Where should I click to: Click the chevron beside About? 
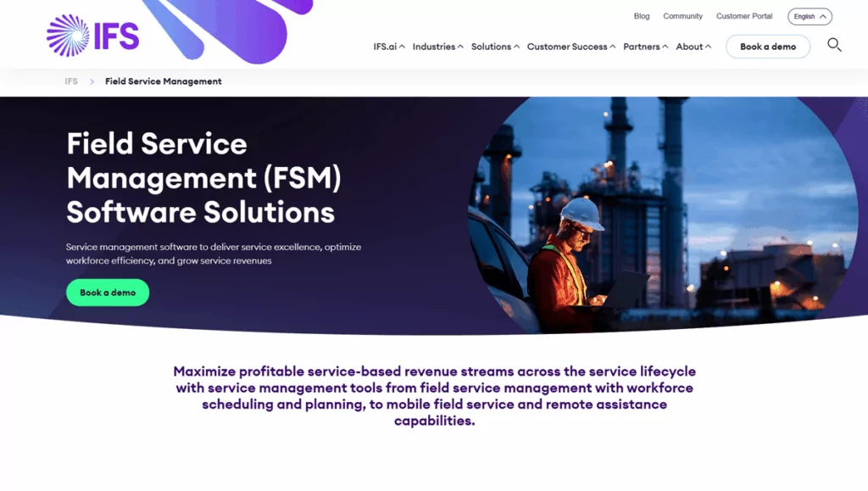[709, 47]
